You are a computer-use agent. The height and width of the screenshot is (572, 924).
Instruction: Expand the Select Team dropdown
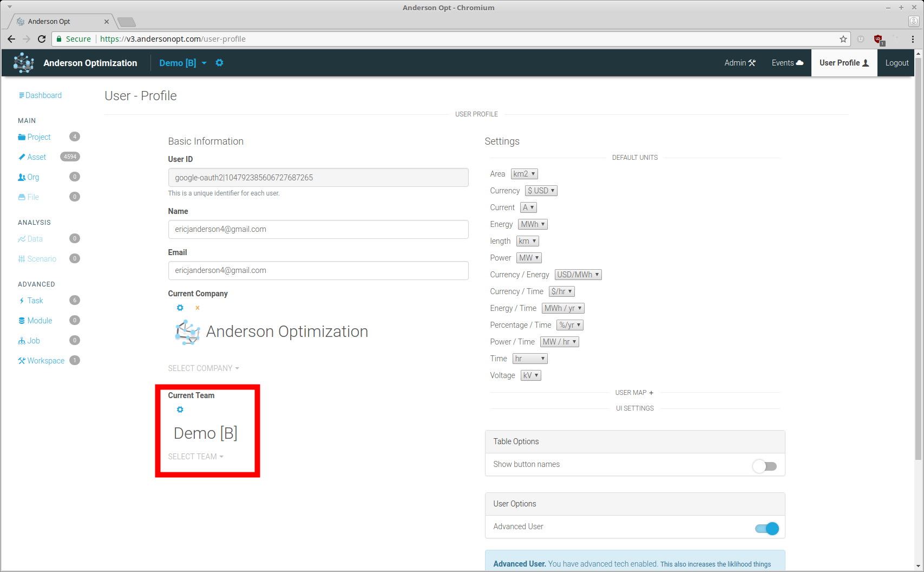[x=195, y=457]
